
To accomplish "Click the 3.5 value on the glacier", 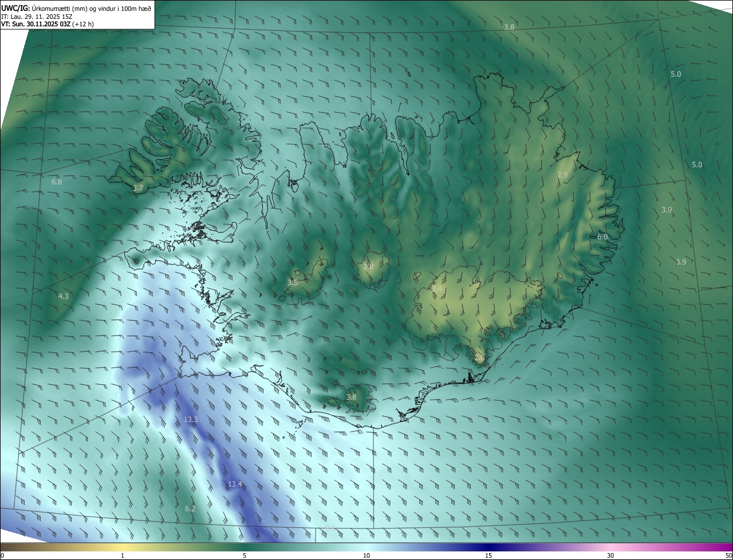I will point(293,282).
